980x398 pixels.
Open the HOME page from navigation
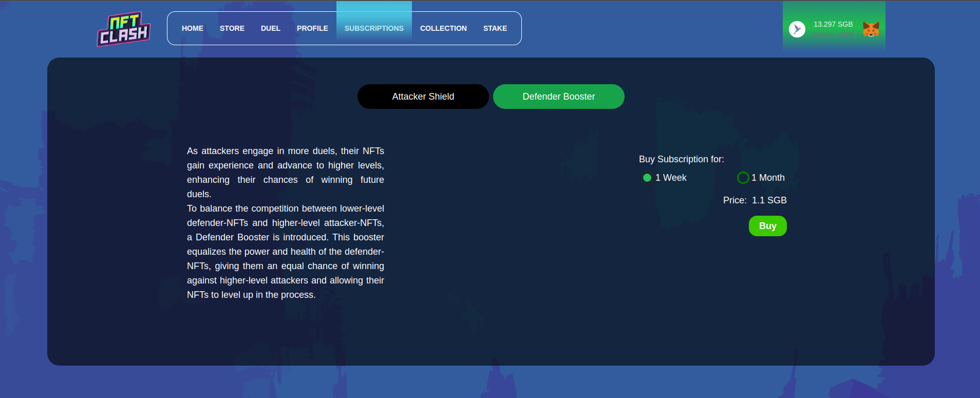point(193,28)
